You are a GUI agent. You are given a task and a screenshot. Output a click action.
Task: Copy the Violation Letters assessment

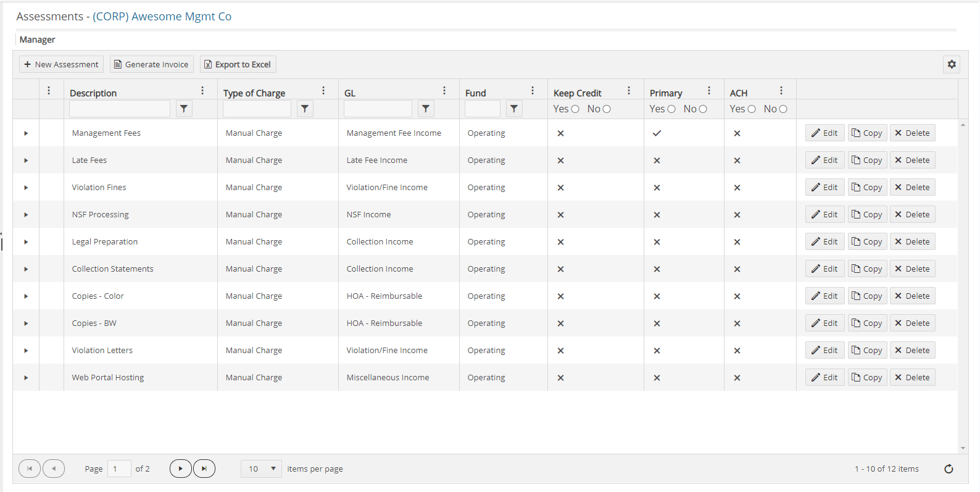tap(867, 350)
